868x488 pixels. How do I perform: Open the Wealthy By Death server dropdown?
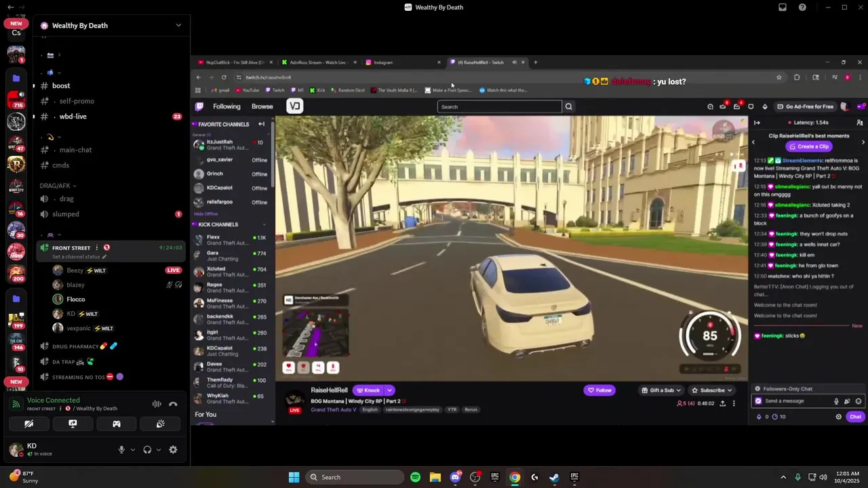(178, 25)
